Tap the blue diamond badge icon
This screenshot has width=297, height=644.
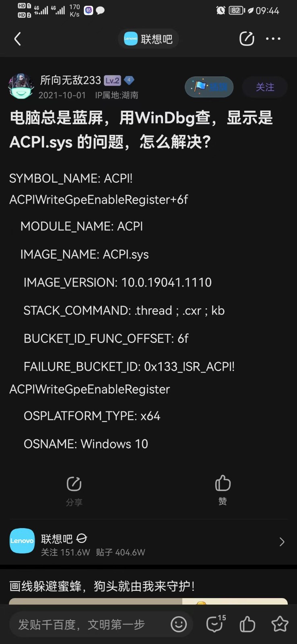(x=129, y=80)
